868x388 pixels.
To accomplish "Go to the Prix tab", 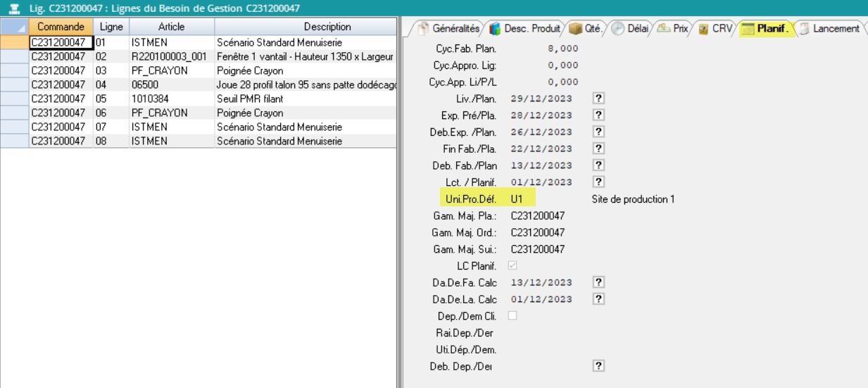I will [x=673, y=29].
